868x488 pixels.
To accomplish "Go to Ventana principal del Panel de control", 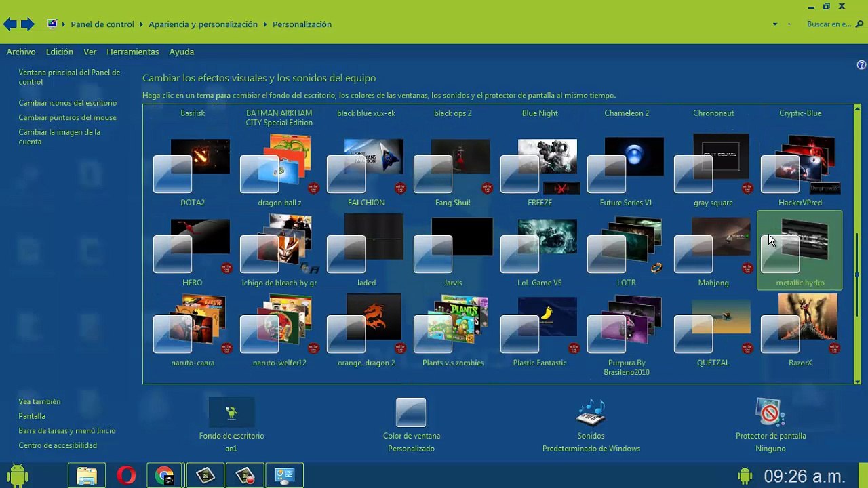I will coord(69,77).
